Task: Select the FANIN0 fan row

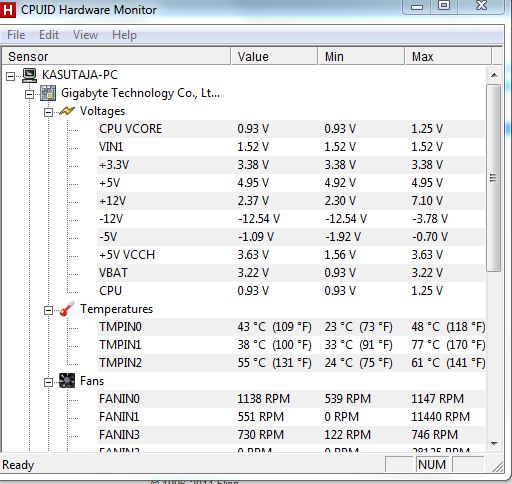Action: (291, 399)
